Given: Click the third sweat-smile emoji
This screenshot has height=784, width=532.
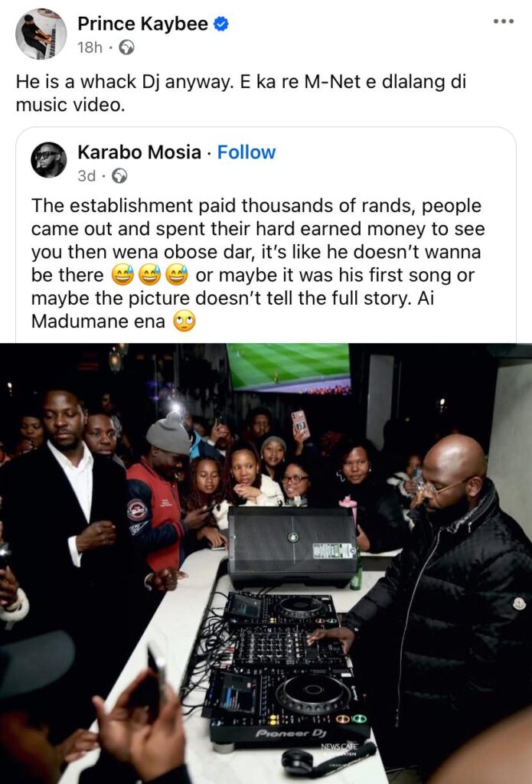Looking at the screenshot, I should (176, 275).
